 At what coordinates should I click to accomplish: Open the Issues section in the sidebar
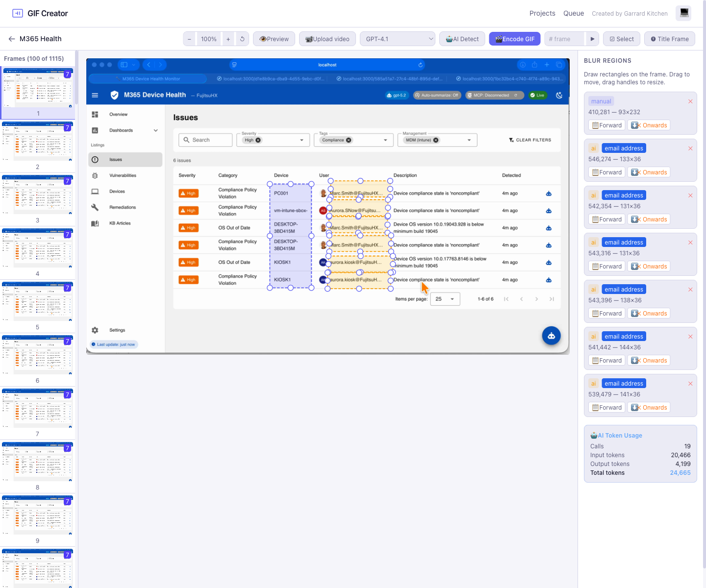click(x=116, y=159)
